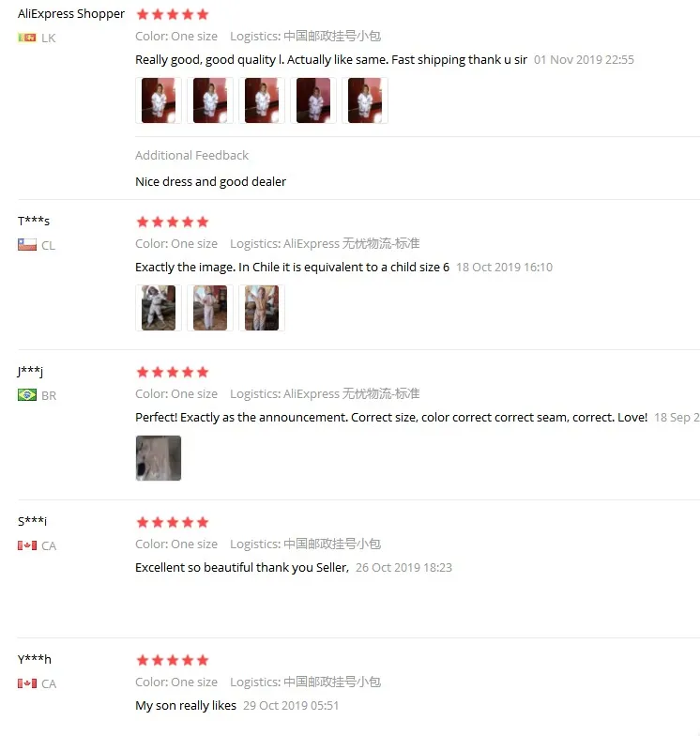Click the reviewer name T***s
The image size is (700, 736).
click(x=34, y=221)
